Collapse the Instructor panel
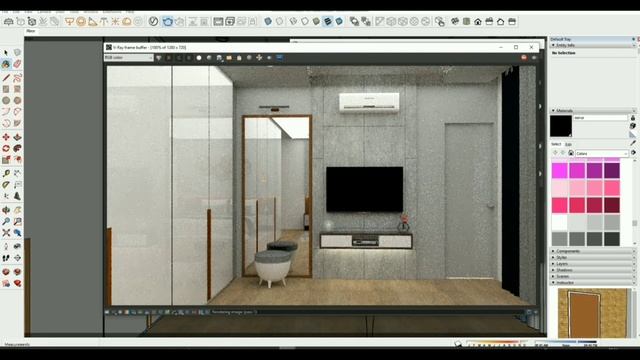 point(553,282)
